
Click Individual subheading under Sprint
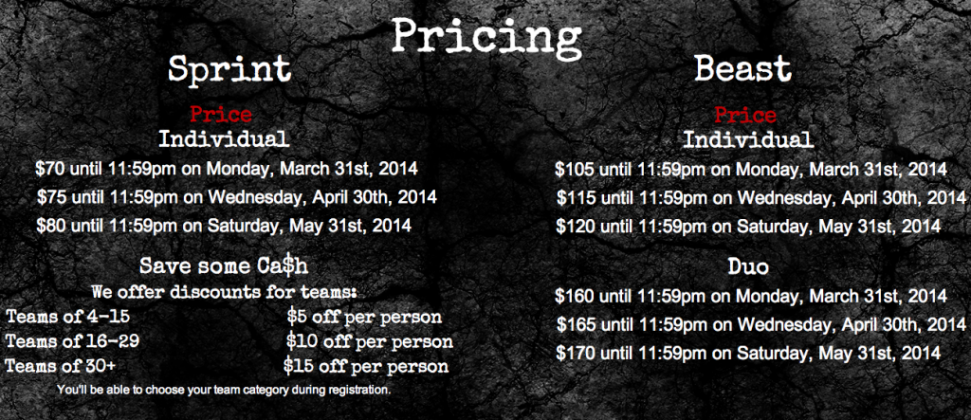[x=224, y=138]
